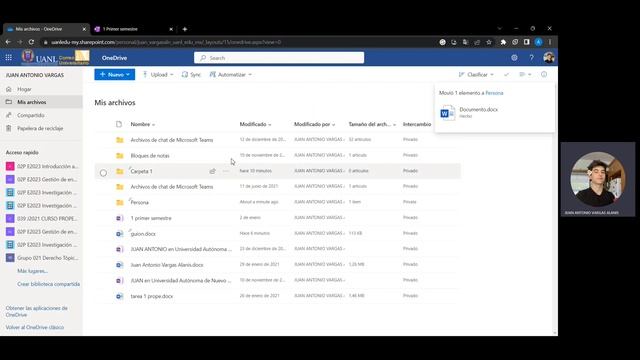Select the Carpeta 1 row checkbox circle
The width and height of the screenshot is (640, 360).
point(103,173)
